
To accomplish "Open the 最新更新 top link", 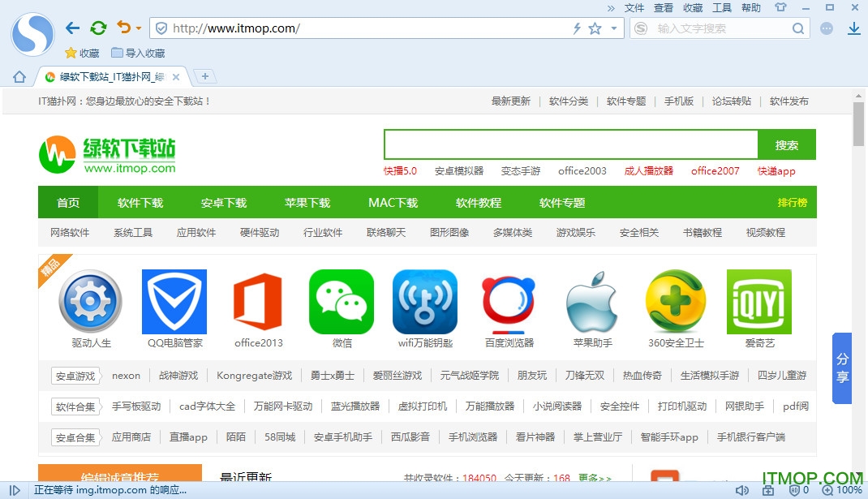I will coord(511,101).
